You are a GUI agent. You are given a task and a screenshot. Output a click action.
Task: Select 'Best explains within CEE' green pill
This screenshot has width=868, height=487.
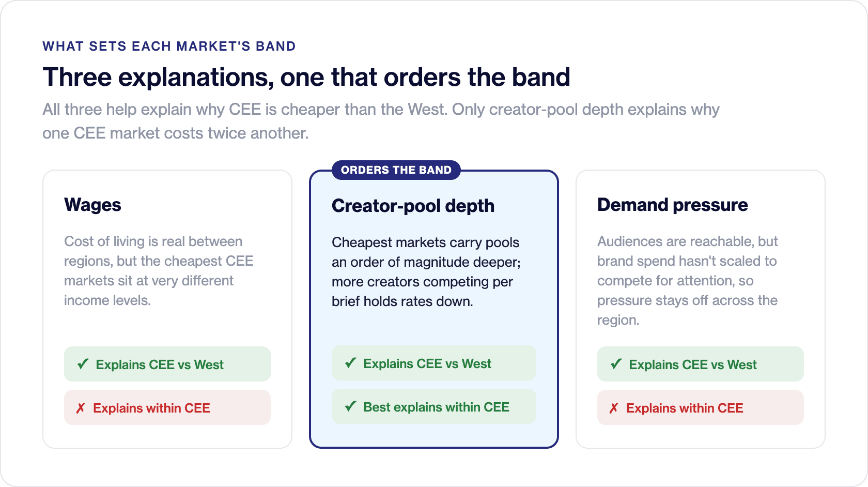click(434, 406)
